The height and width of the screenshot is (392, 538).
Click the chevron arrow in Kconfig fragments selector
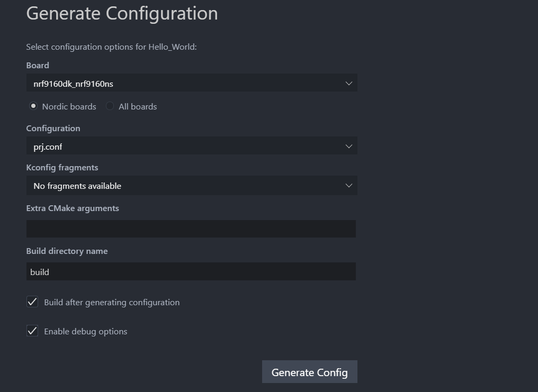[348, 186]
